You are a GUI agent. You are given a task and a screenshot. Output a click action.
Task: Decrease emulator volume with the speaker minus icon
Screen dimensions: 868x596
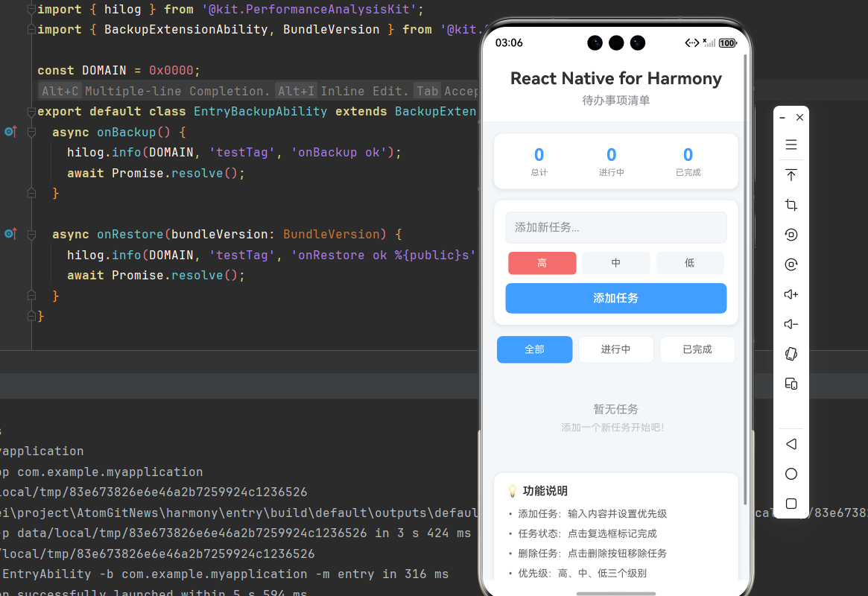click(x=791, y=324)
